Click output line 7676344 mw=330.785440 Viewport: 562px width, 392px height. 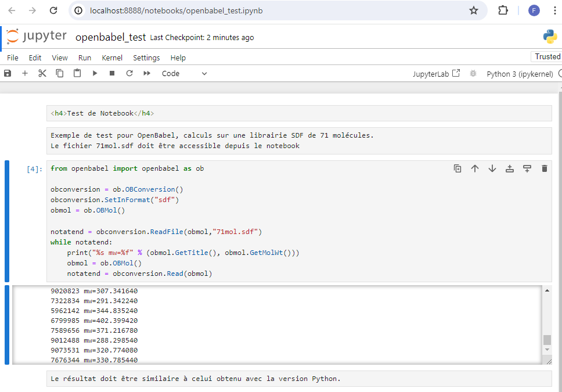pos(94,360)
